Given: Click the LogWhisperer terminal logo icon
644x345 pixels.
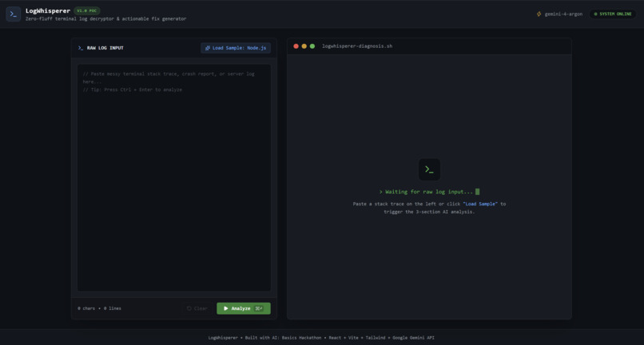Looking at the screenshot, I should coord(13,14).
